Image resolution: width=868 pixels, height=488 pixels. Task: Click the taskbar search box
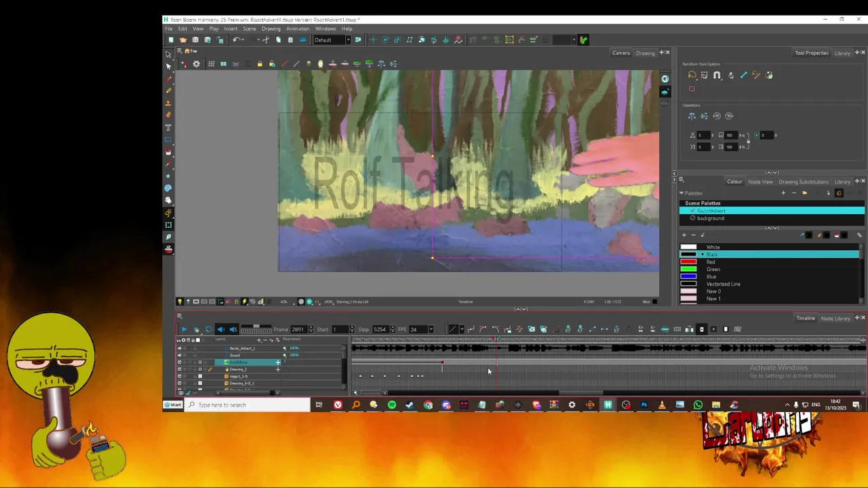(x=248, y=405)
